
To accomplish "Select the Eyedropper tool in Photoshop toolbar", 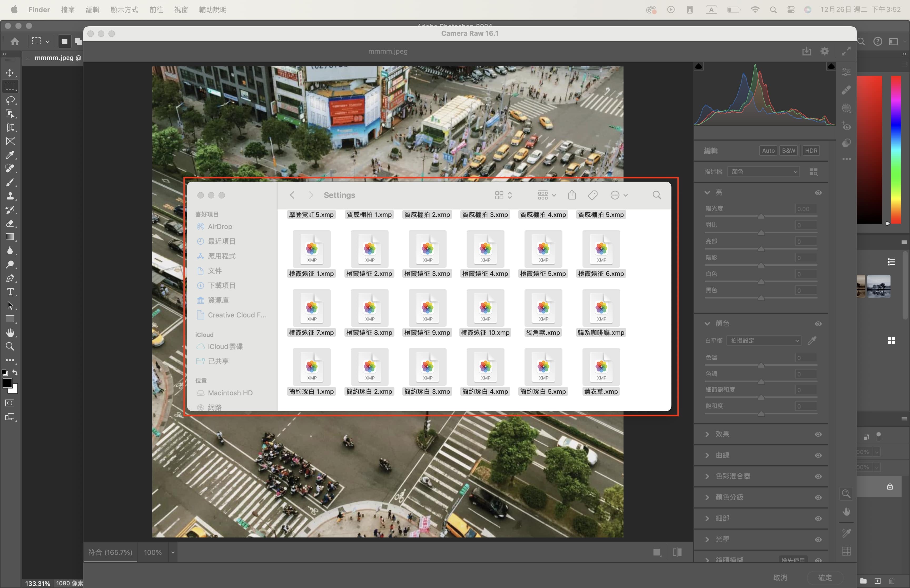I will pos(10,155).
